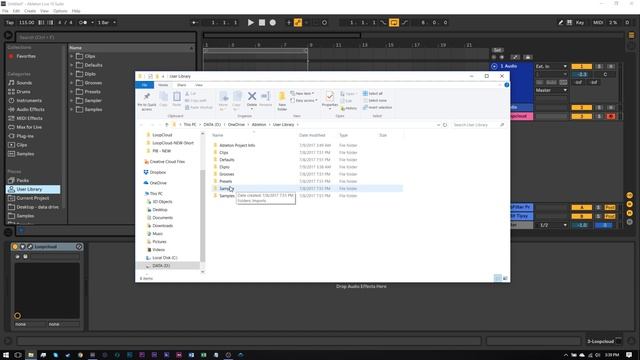The height and width of the screenshot is (360, 640).
Task: Click the Arrangement Record button in Ableton
Action: tap(273, 22)
